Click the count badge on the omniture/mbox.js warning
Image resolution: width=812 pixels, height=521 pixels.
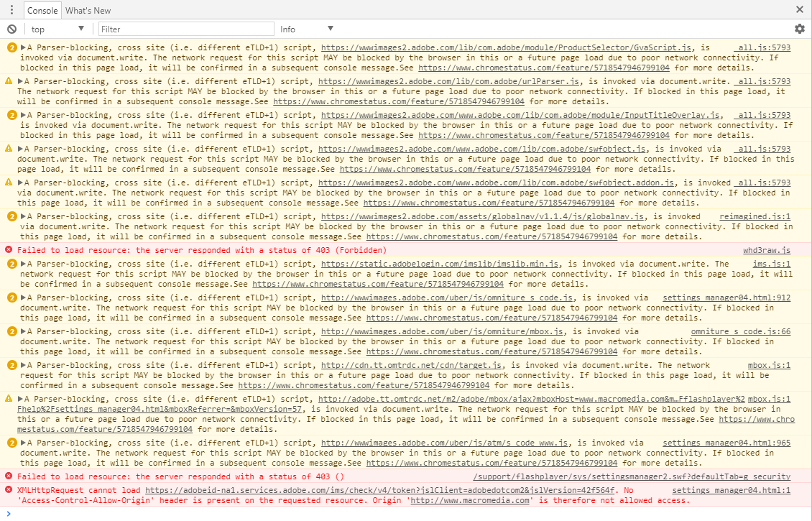(x=12, y=331)
